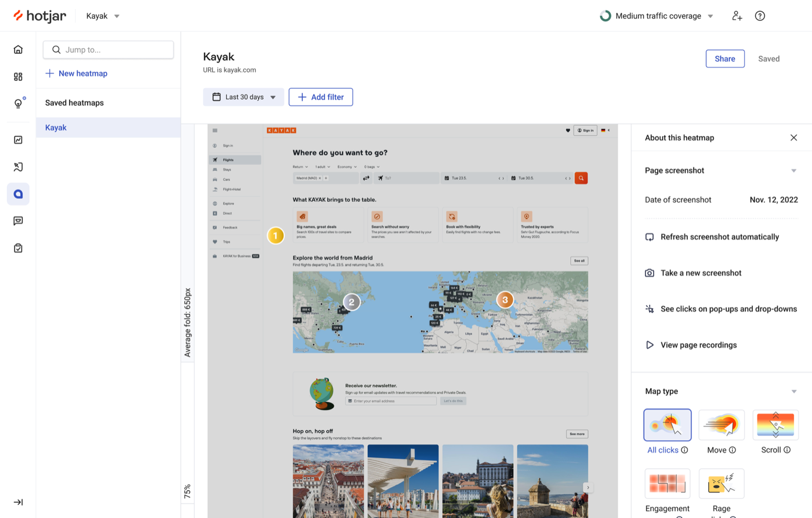The image size is (812, 518).
Task: Click the invite team member icon
Action: 737,16
